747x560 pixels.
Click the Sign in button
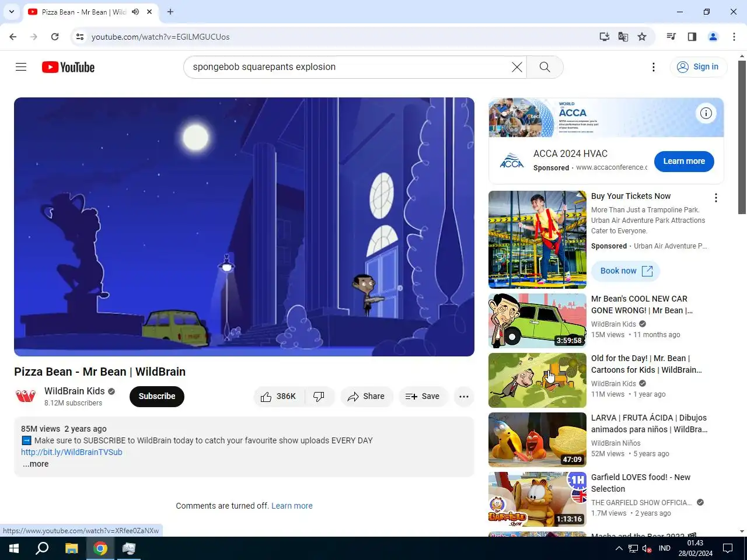click(x=698, y=67)
